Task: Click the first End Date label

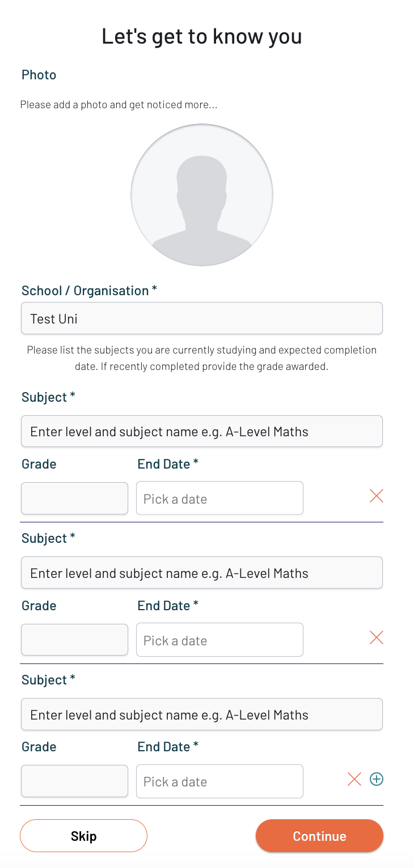Action: click(x=168, y=464)
